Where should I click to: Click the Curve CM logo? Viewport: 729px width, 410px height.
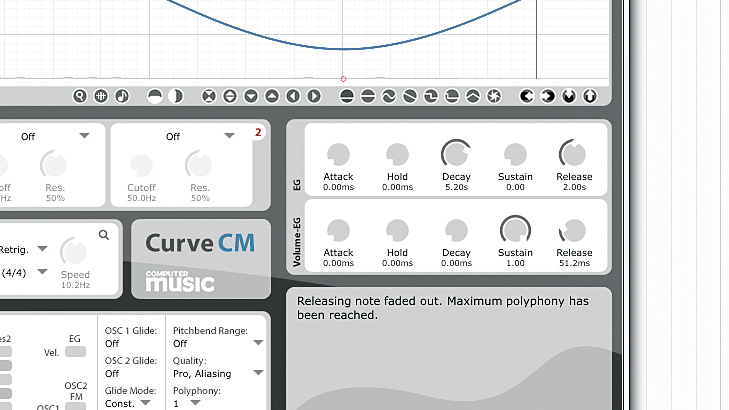pos(200,243)
